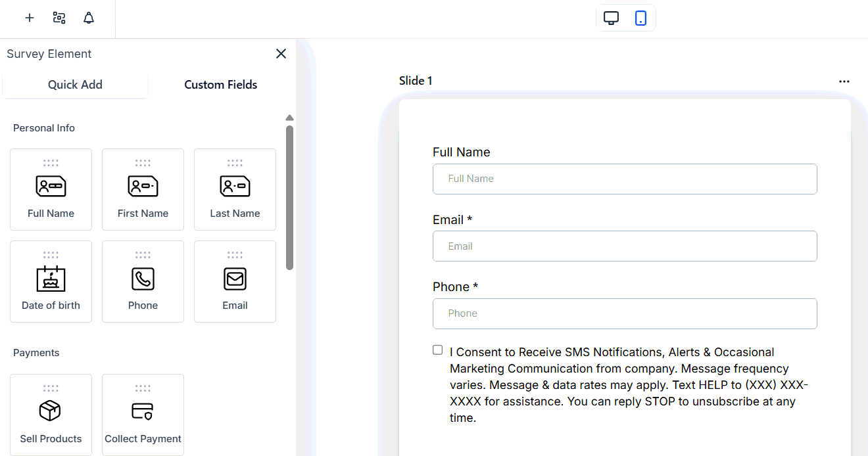The height and width of the screenshot is (456, 868).
Task: Select the First Name field element
Action: coord(143,189)
